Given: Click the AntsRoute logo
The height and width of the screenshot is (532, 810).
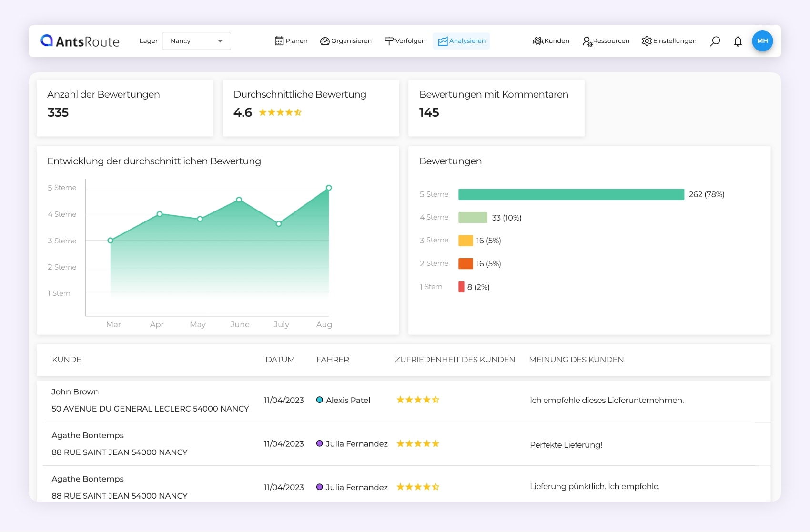Looking at the screenshot, I should 80,41.
